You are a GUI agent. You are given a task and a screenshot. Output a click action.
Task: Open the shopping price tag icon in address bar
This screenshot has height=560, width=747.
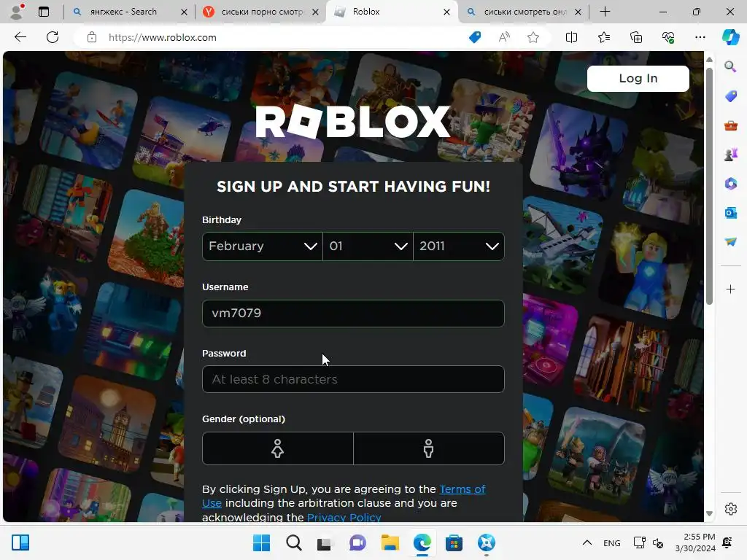(x=475, y=37)
